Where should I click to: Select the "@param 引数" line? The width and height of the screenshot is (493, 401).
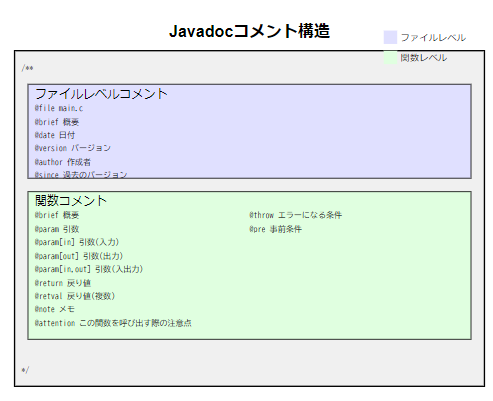(57, 229)
